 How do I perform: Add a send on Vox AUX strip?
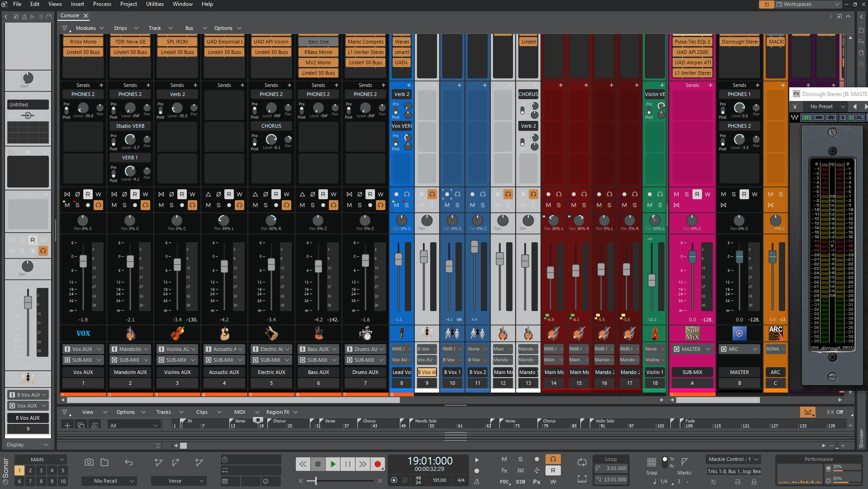click(101, 85)
